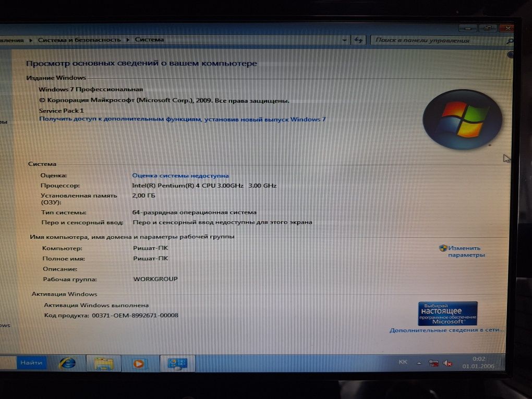Select Система и безопасность breadcrumb
Image resolution: width=532 pixels, height=399 pixels.
(79, 40)
